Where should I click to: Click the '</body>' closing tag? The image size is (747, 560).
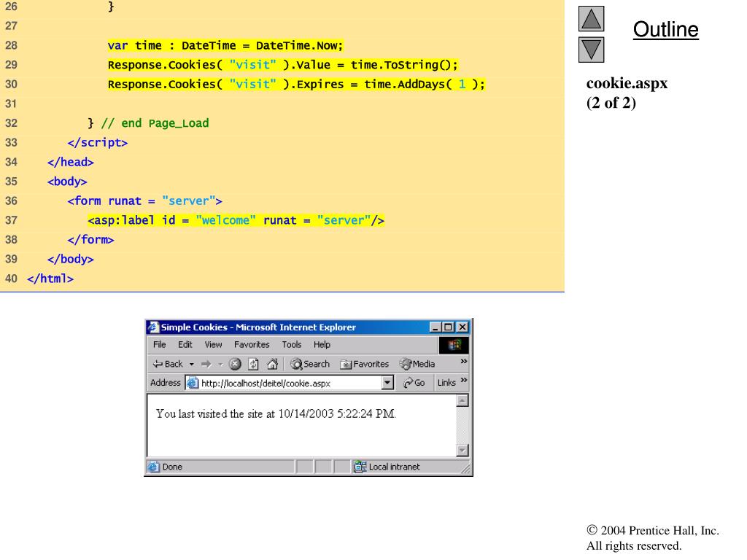point(71,260)
